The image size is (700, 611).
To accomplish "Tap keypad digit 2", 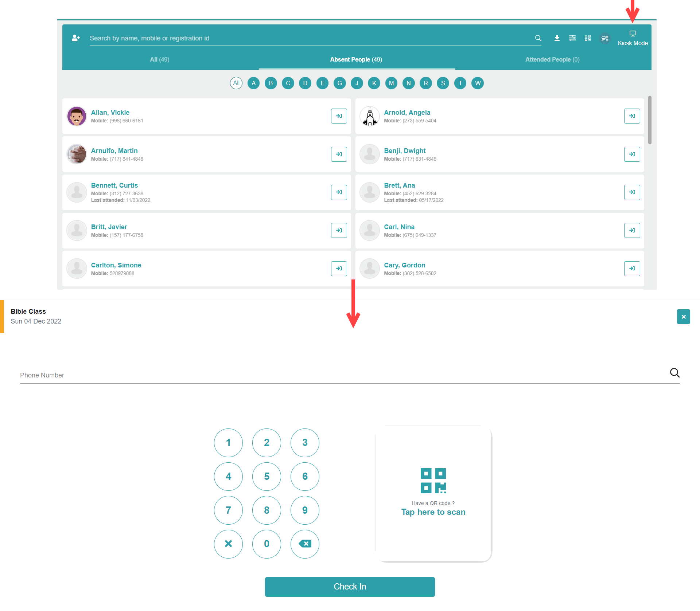I will coord(267,443).
